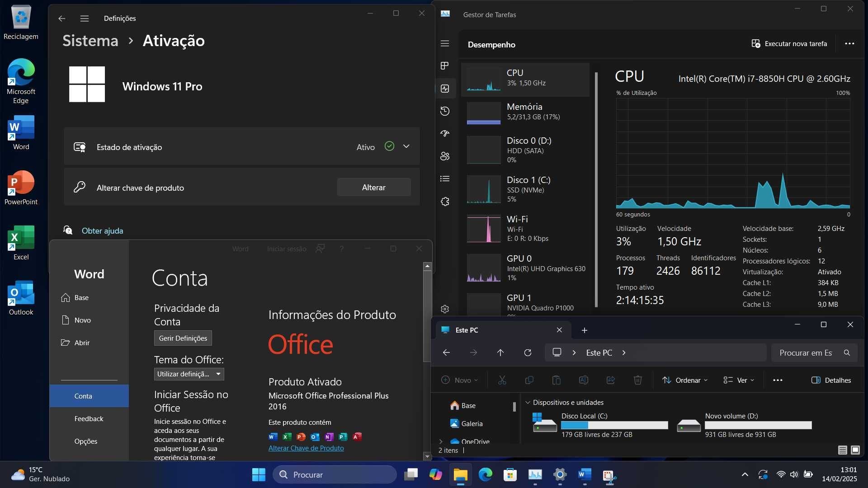
Task: Select Performance page icon in Task Manager sidebar
Action: 445,89
